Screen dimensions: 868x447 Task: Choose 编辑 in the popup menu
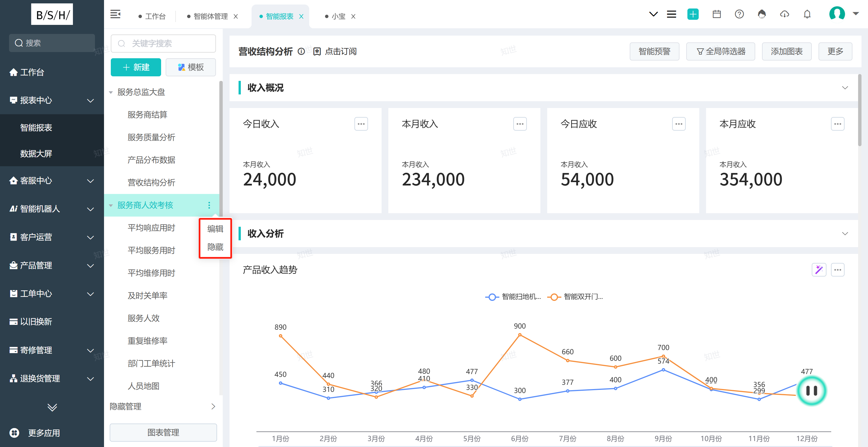[x=215, y=229]
